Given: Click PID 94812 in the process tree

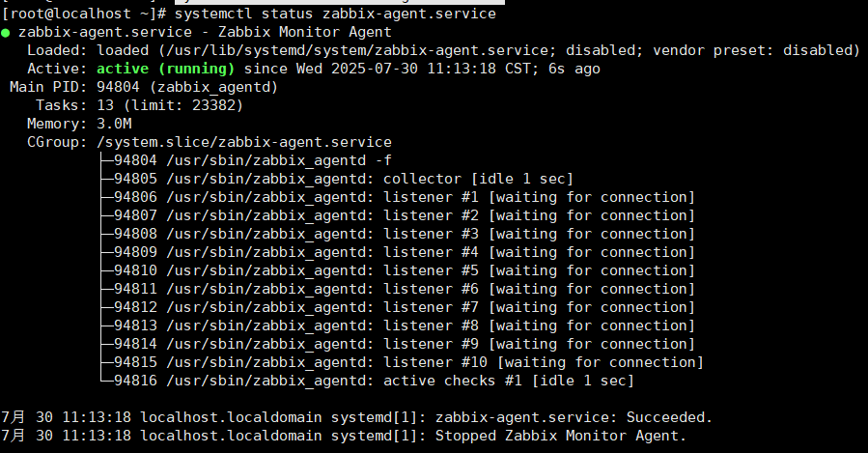Looking at the screenshot, I should click(135, 307).
